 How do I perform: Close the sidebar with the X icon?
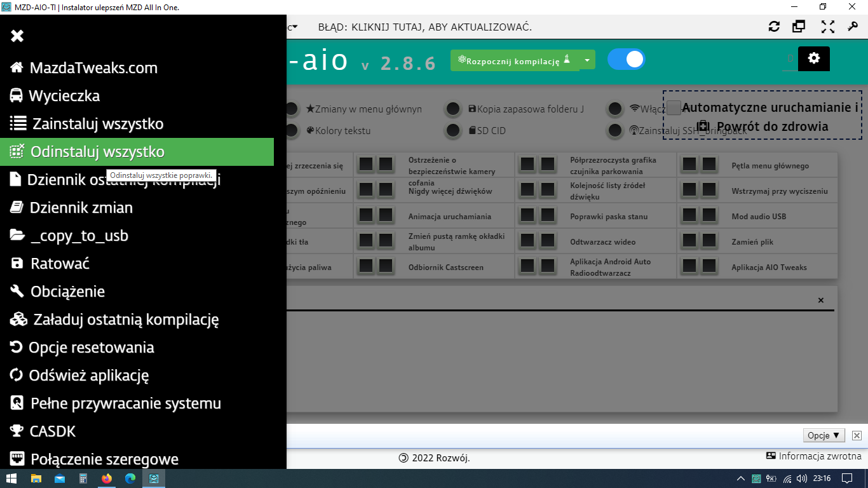click(17, 36)
